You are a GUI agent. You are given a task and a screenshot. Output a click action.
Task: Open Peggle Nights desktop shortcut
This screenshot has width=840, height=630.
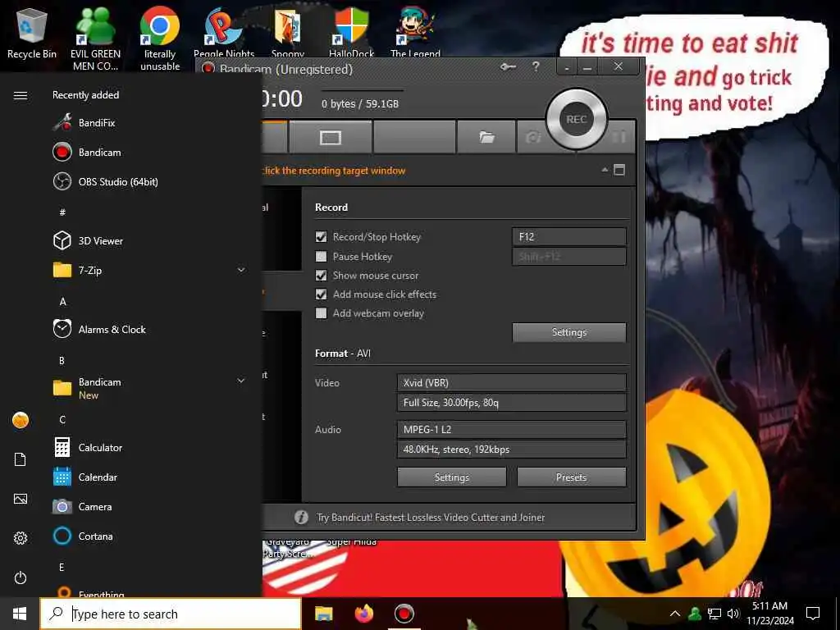[224, 33]
